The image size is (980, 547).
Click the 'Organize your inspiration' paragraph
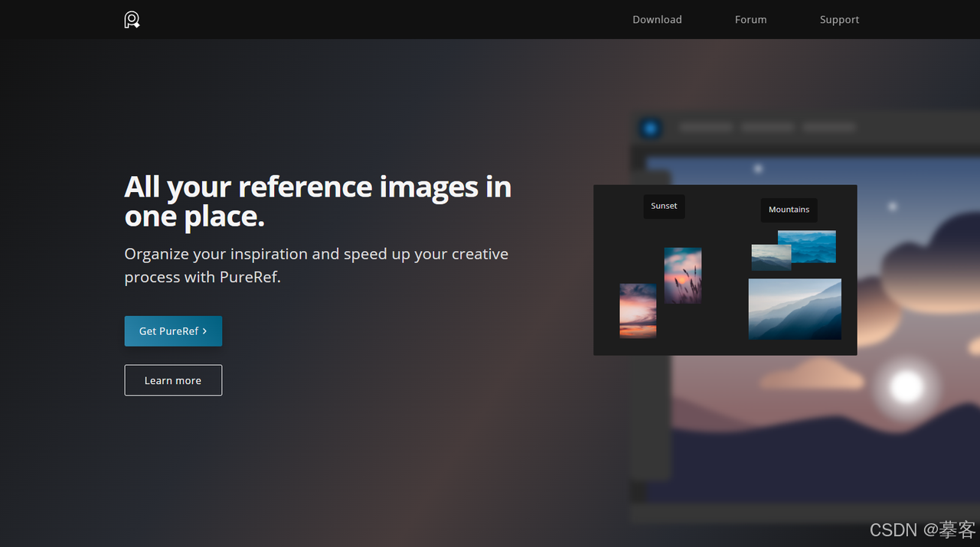tap(316, 265)
